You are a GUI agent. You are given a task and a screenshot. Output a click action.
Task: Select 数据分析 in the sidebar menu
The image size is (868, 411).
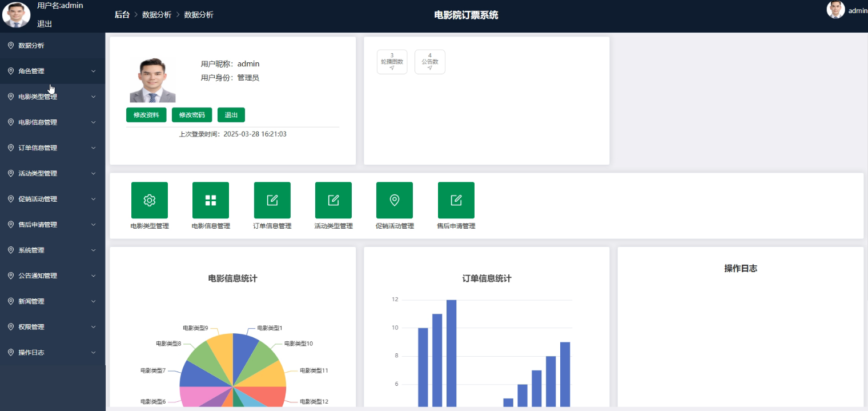[53, 45]
